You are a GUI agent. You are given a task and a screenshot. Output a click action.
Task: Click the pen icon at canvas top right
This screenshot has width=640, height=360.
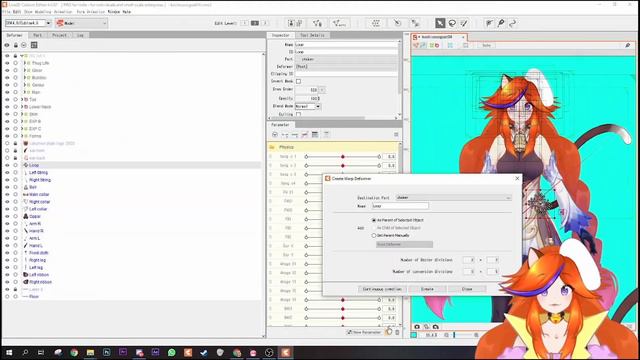click(627, 45)
